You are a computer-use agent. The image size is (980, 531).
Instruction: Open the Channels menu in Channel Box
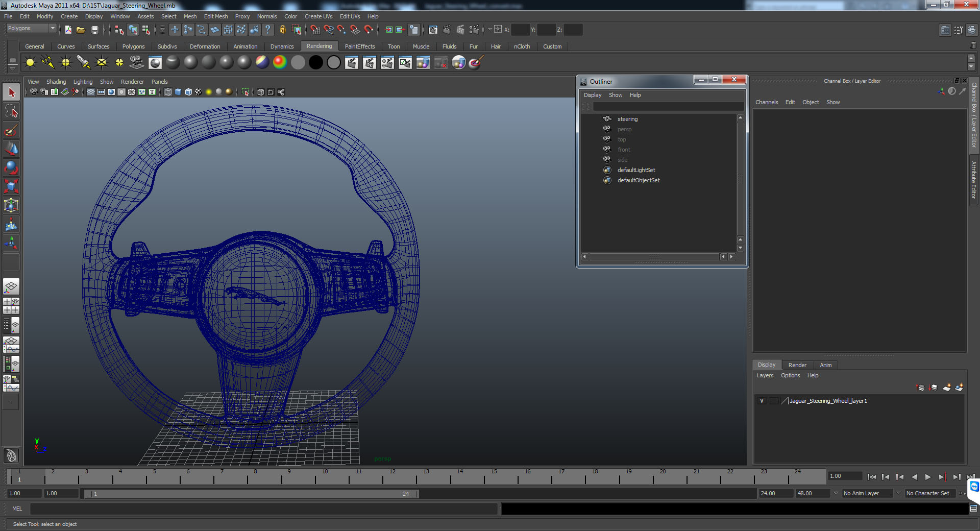[767, 102]
